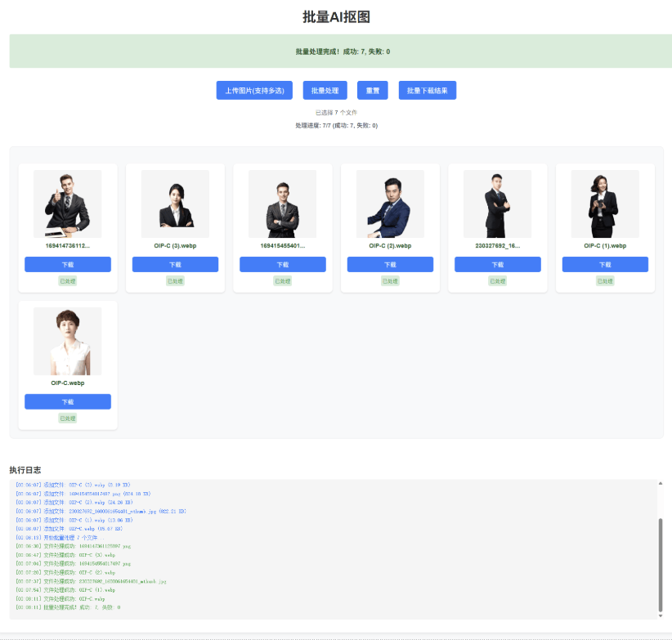Click the 已选择 7 个文件 text
This screenshot has height=640, width=672.
[x=336, y=111]
